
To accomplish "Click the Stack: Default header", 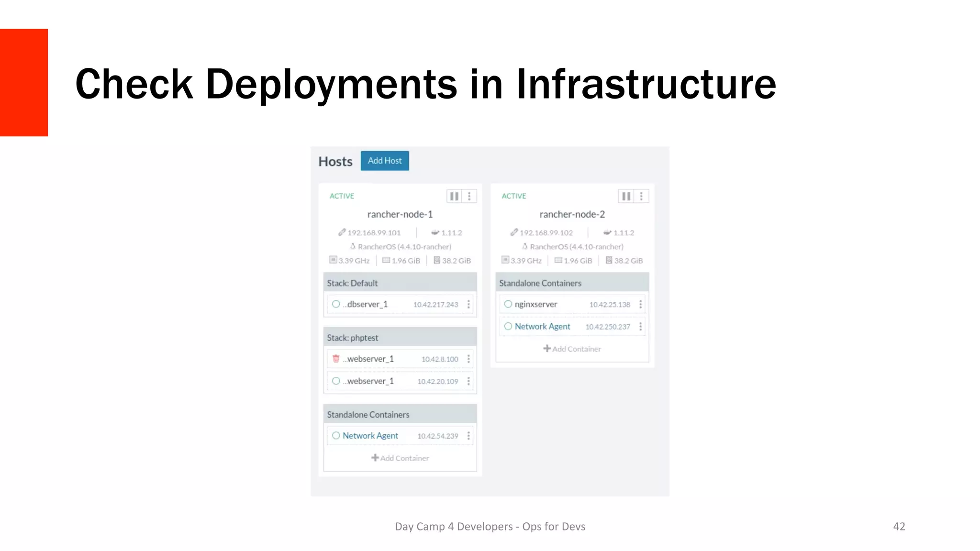I will (x=400, y=283).
